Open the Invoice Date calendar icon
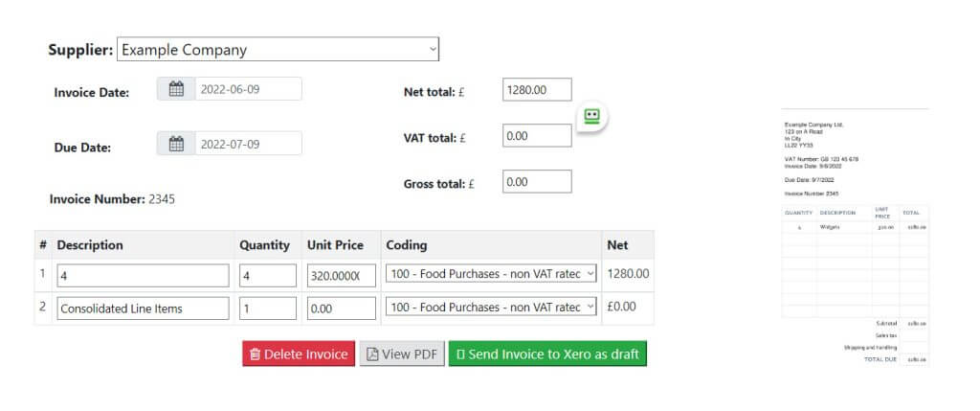The height and width of the screenshot is (411, 980). tap(176, 89)
